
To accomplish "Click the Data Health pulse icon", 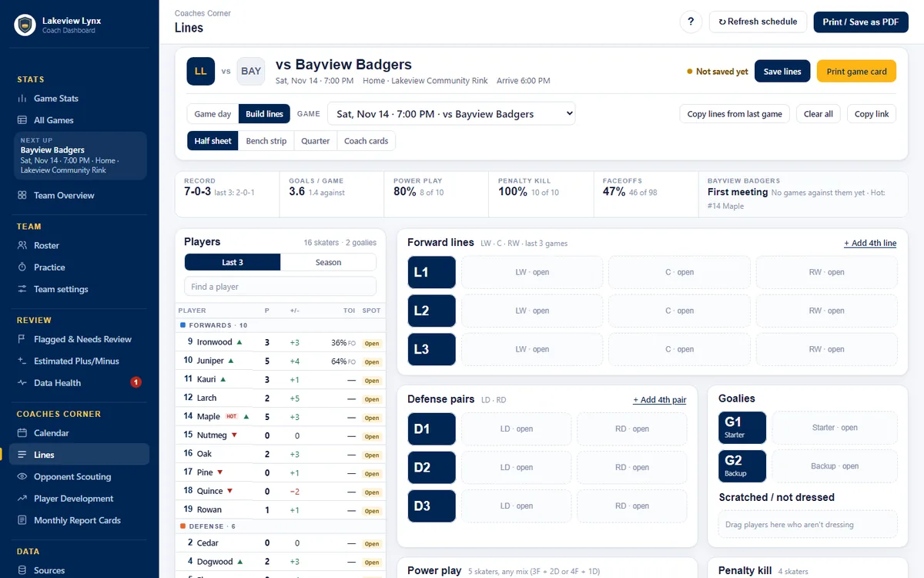I will coord(22,383).
